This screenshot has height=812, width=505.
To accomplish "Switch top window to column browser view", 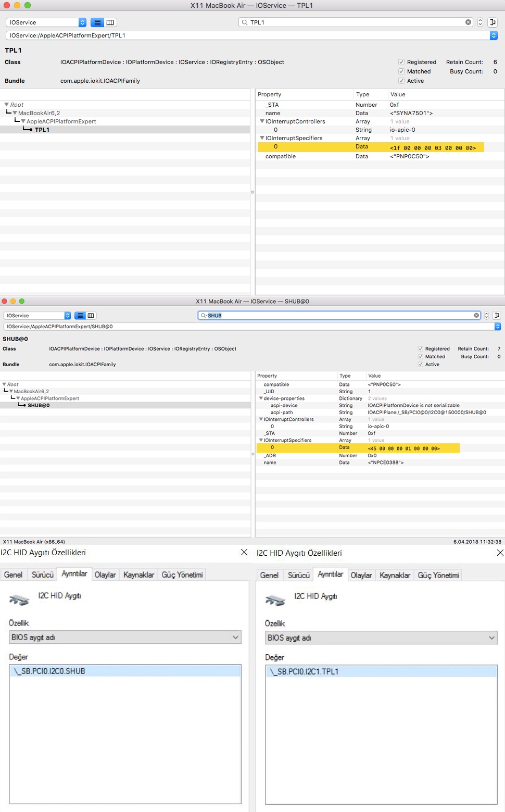I will pos(110,22).
